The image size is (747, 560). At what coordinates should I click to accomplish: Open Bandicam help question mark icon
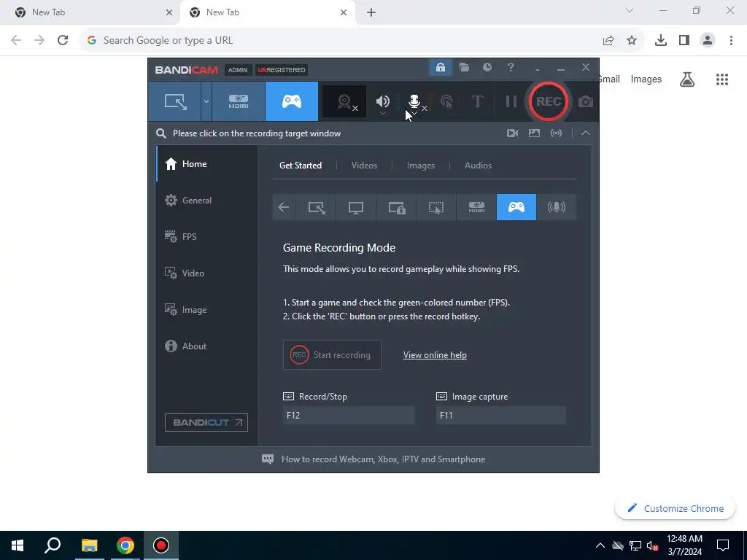(x=511, y=68)
